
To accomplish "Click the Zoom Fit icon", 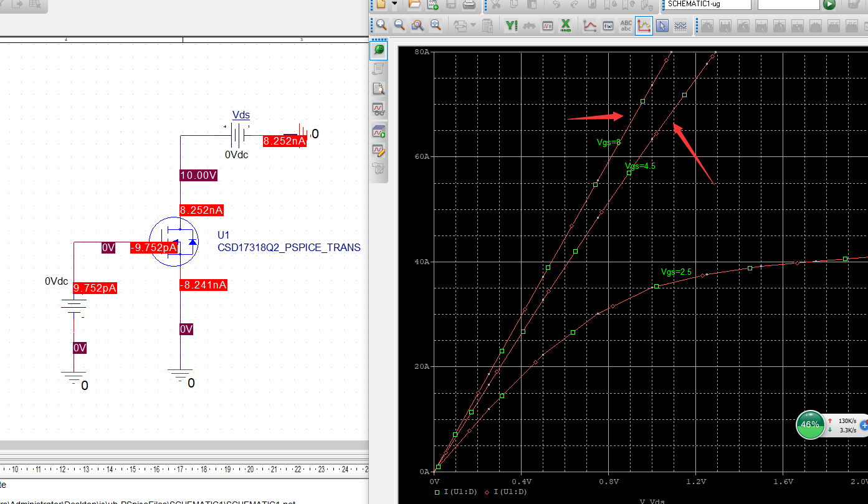I will (x=435, y=25).
